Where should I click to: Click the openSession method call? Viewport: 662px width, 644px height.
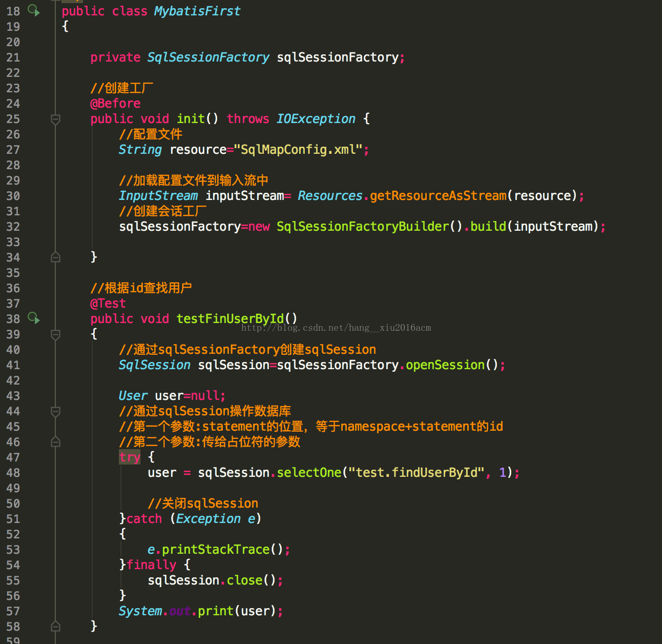coord(445,365)
